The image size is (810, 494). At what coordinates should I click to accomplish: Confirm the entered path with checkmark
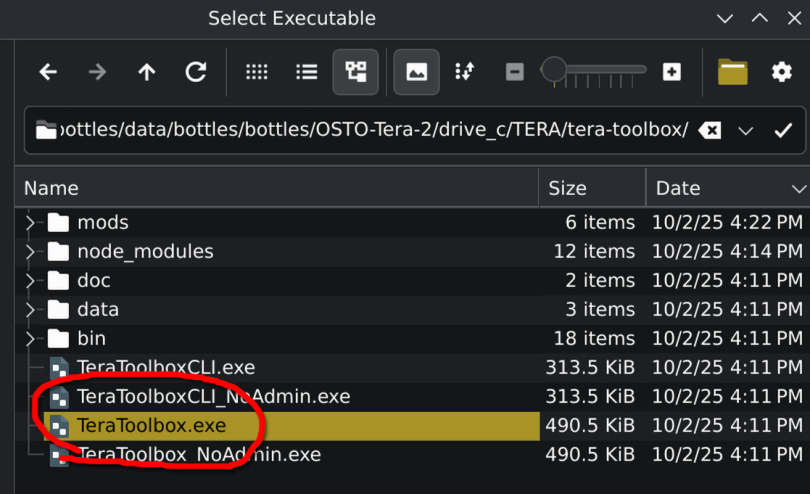782,130
